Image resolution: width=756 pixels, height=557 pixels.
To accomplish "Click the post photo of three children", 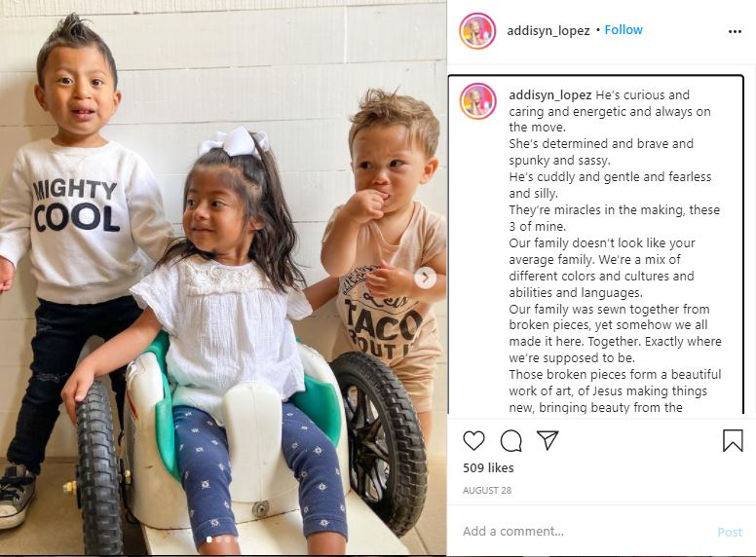I will click(x=223, y=278).
